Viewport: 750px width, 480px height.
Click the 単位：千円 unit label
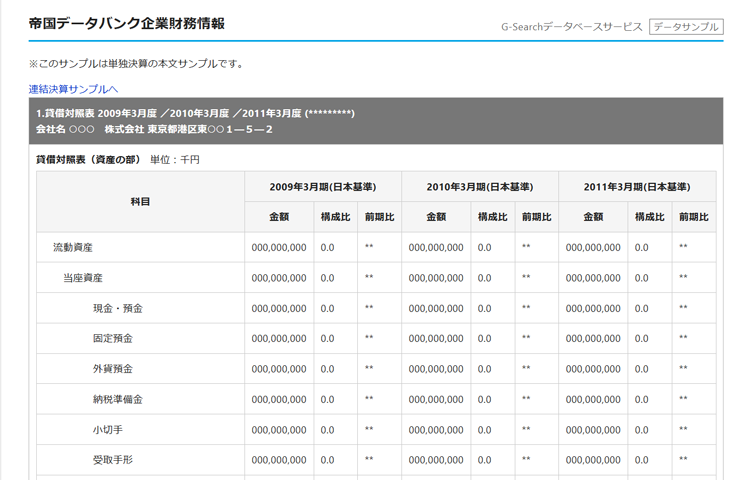point(175,160)
